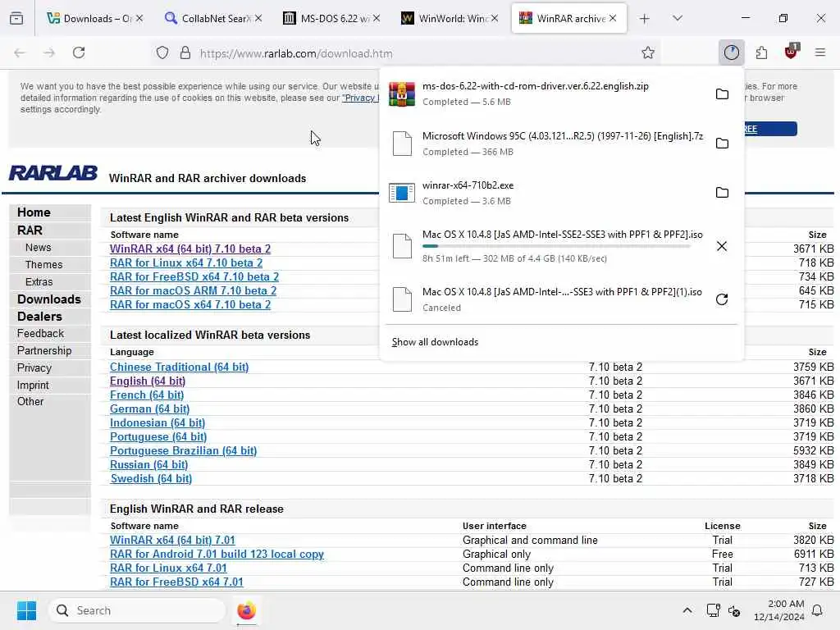840x630 pixels.
Task: Open the Firefox downloads panel button
Action: coord(731,52)
